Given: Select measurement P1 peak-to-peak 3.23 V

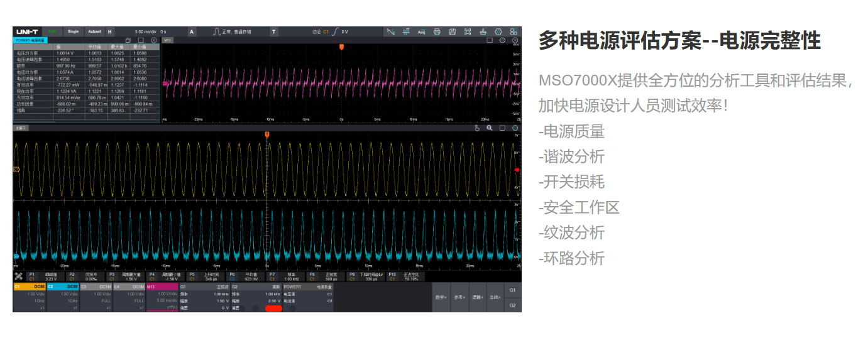Looking at the screenshot, I should [45, 277].
